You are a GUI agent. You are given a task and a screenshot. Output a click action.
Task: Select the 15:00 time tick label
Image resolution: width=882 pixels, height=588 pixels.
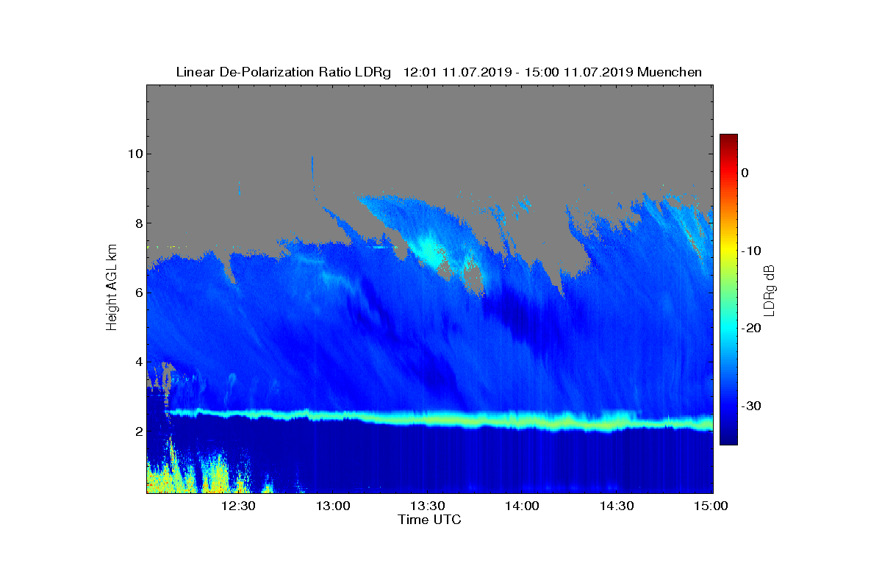click(x=711, y=506)
